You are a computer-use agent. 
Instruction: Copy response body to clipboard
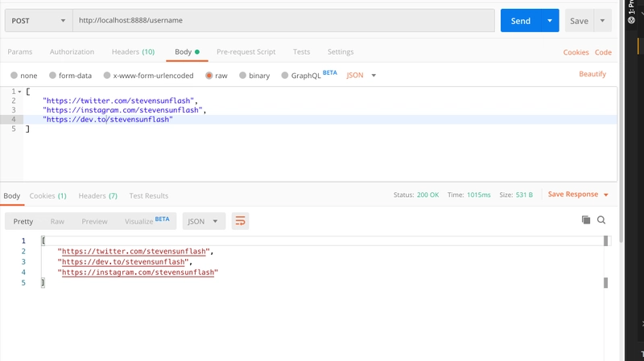[x=586, y=220]
